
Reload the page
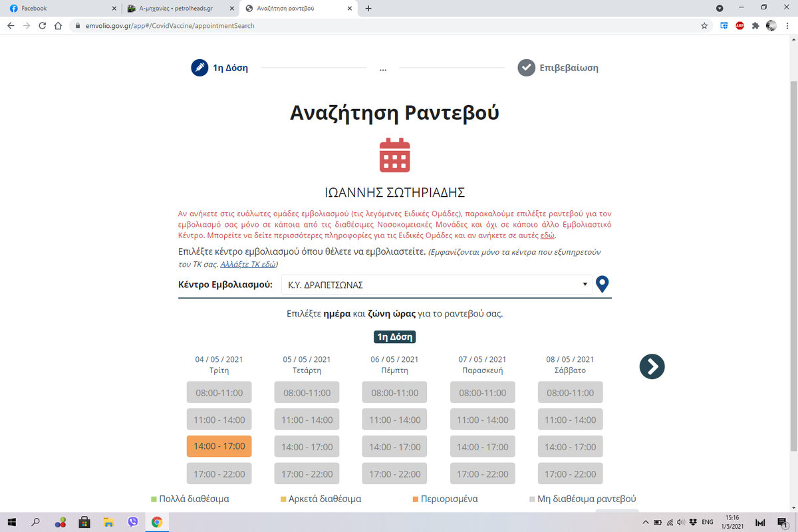pos(43,26)
